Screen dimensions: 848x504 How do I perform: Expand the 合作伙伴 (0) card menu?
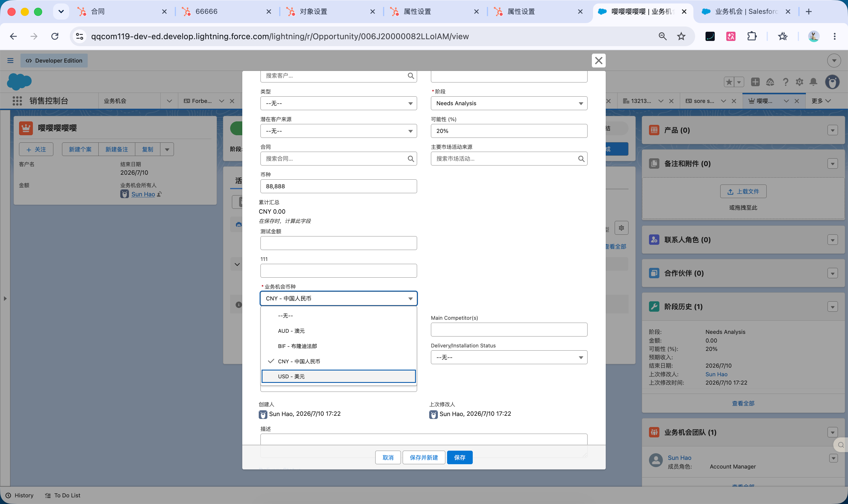click(832, 273)
